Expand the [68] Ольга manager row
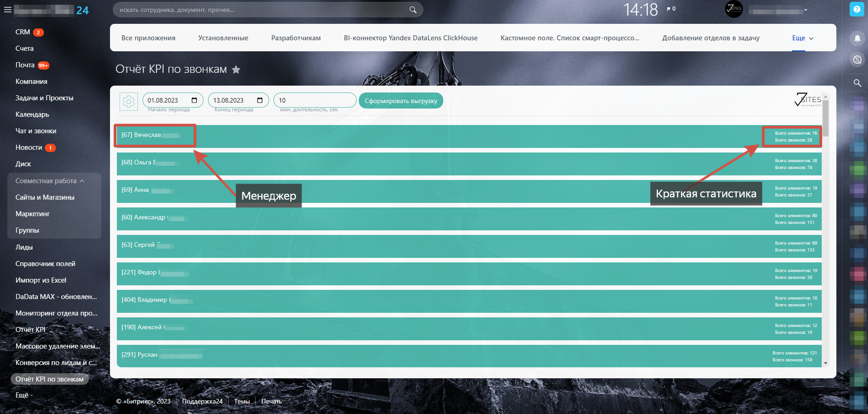 pyautogui.click(x=469, y=164)
